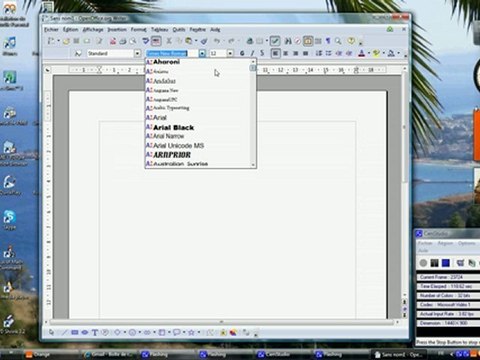The height and width of the screenshot is (360, 480).
Task: Activate the Format Paintbrush tool
Action: click(x=204, y=41)
